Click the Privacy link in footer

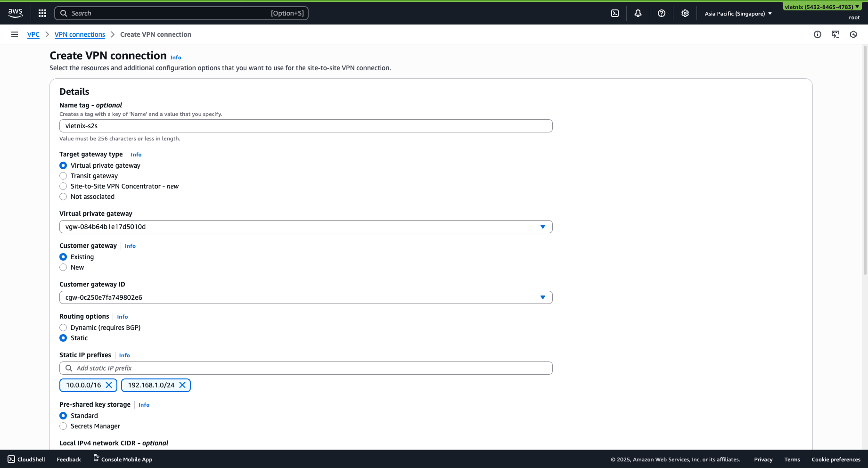point(763,459)
